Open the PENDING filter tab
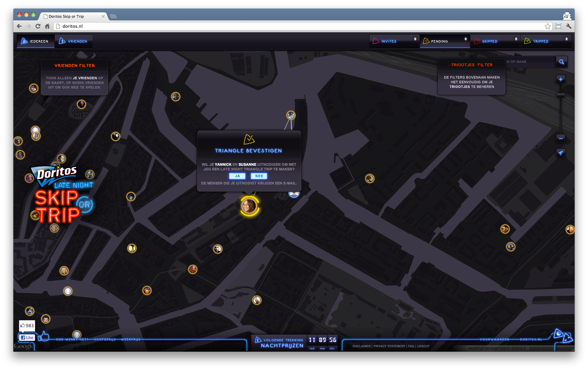This screenshot has height=370, width=588. (x=445, y=41)
